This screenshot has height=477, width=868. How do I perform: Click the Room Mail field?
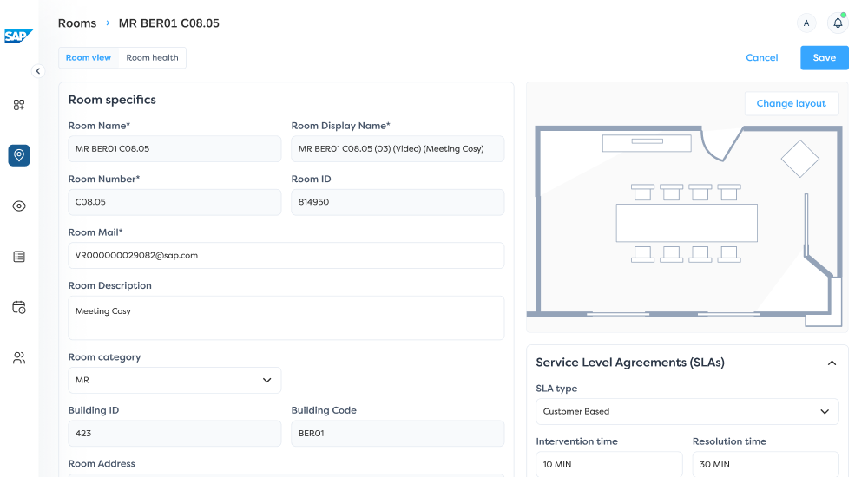286,256
